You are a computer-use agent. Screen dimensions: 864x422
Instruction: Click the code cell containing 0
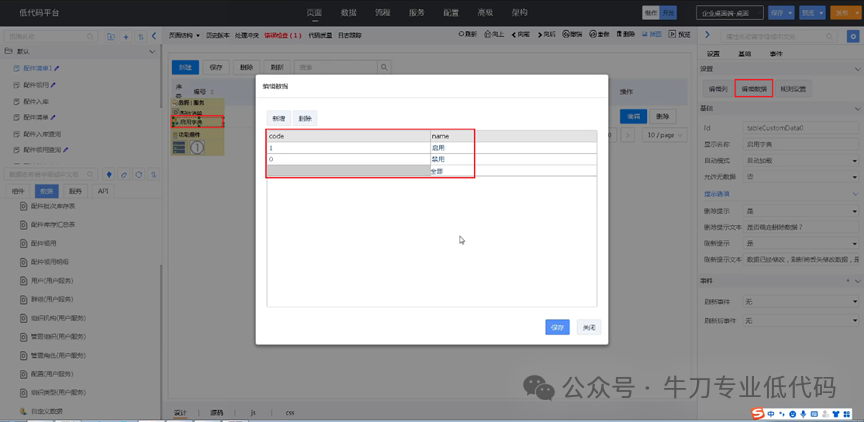point(349,159)
